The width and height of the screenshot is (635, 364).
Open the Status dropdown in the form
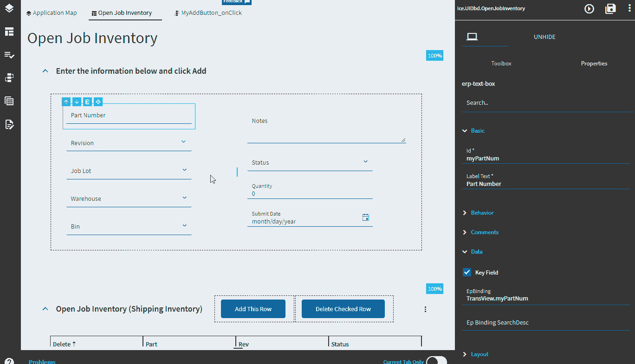(x=365, y=161)
